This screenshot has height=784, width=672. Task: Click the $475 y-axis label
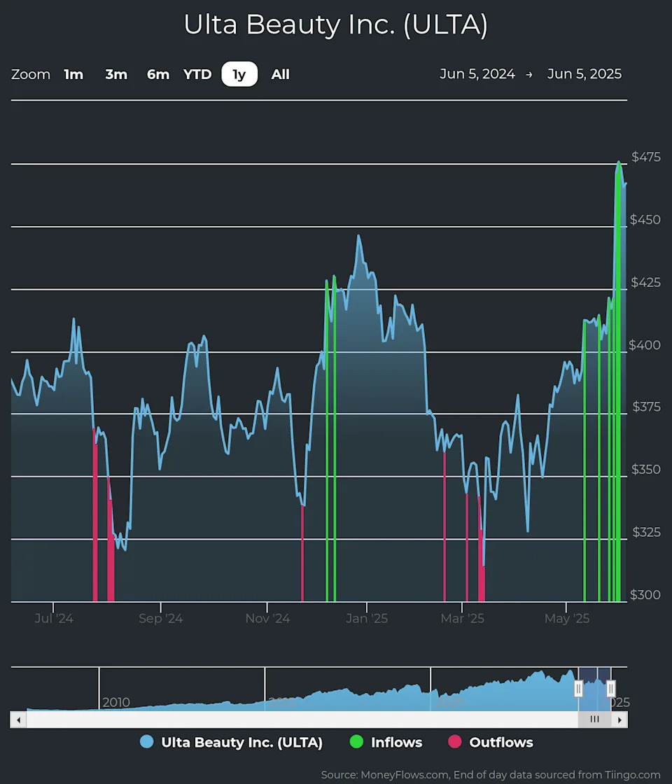646,157
